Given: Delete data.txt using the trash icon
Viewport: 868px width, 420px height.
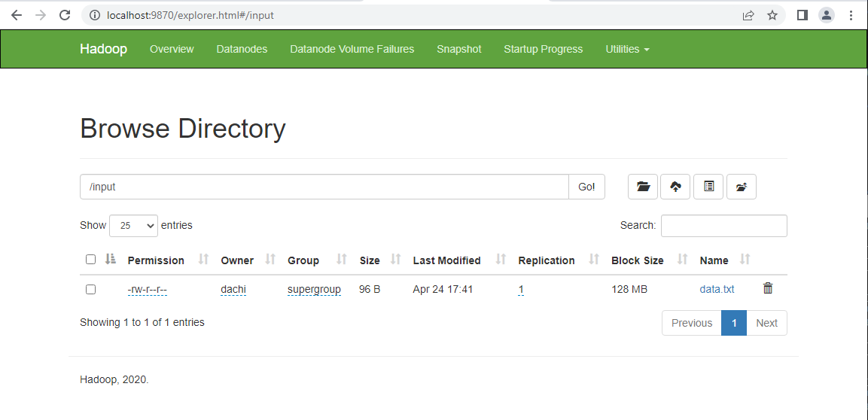Looking at the screenshot, I should [767, 288].
